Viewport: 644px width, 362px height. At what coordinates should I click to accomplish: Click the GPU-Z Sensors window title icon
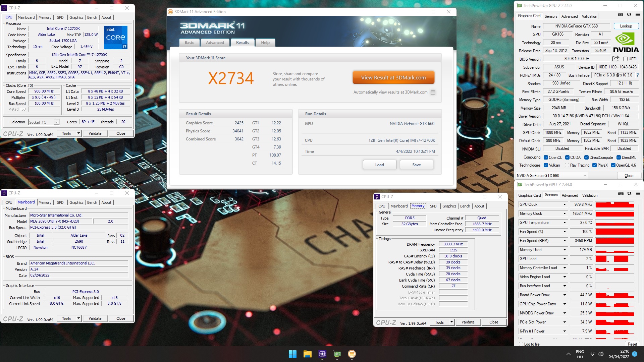(x=520, y=185)
